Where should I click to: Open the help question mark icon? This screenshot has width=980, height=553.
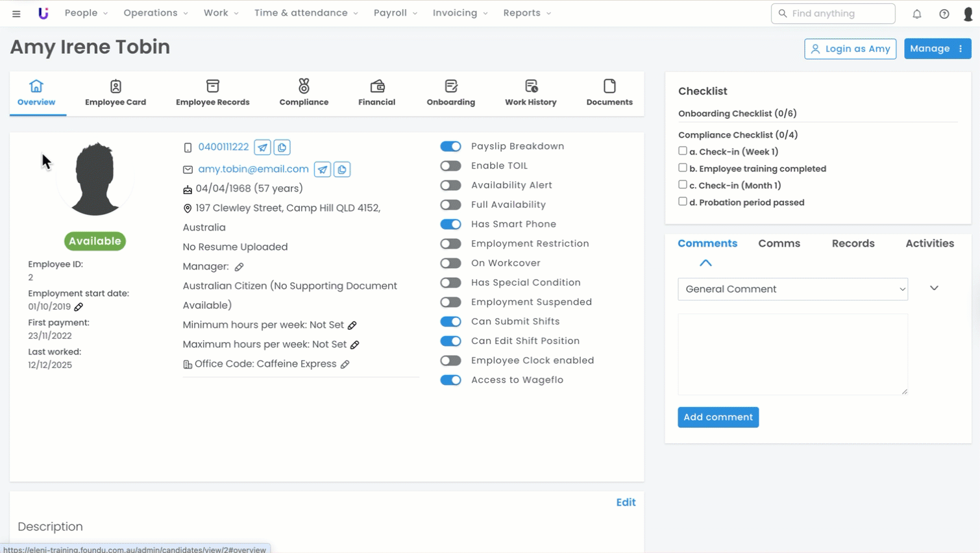click(944, 14)
